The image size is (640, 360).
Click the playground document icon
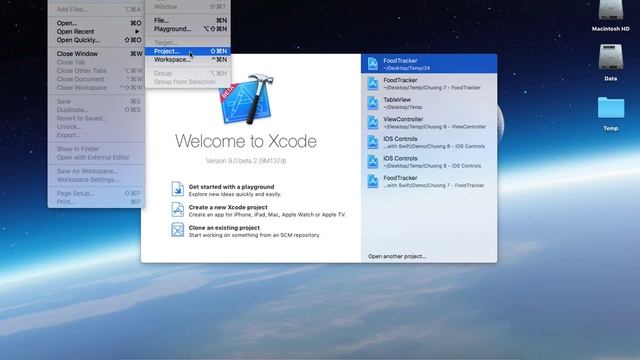[178, 189]
